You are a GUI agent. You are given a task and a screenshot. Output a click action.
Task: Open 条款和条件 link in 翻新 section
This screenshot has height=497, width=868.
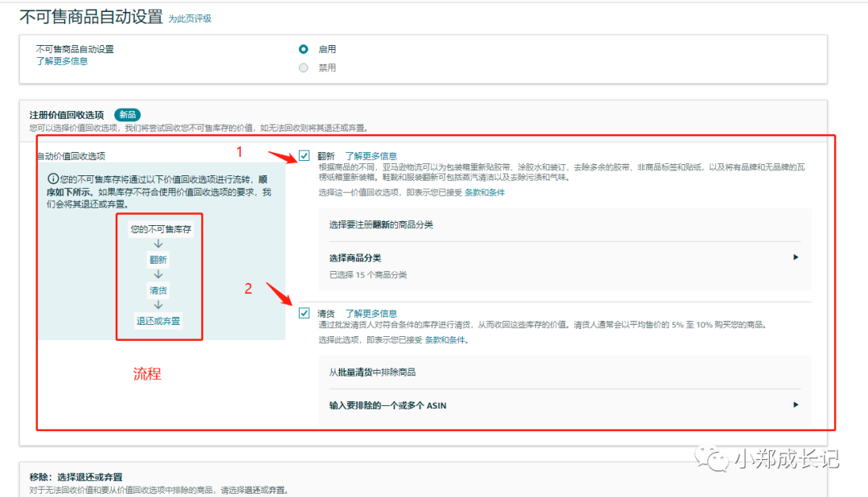pos(485,192)
